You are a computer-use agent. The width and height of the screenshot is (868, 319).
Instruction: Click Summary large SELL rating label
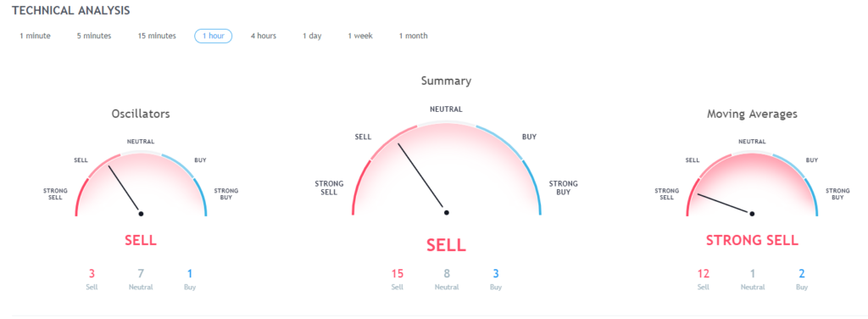[x=446, y=245]
